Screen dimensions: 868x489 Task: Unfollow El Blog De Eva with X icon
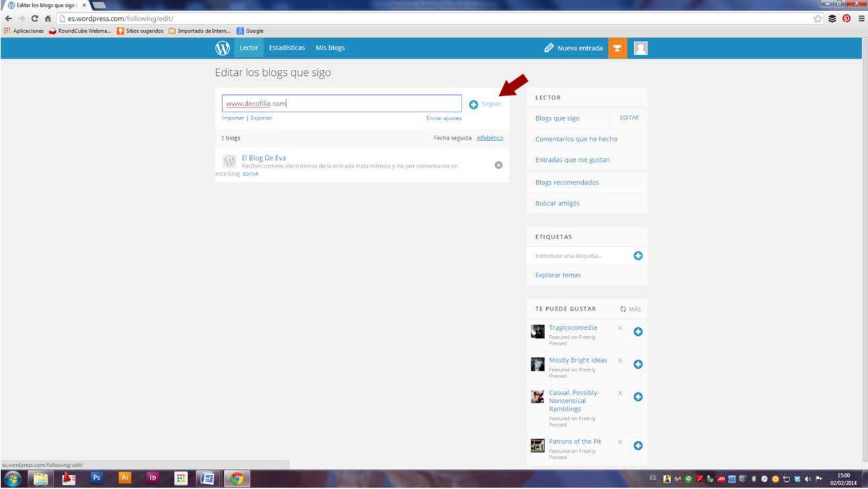[498, 165]
